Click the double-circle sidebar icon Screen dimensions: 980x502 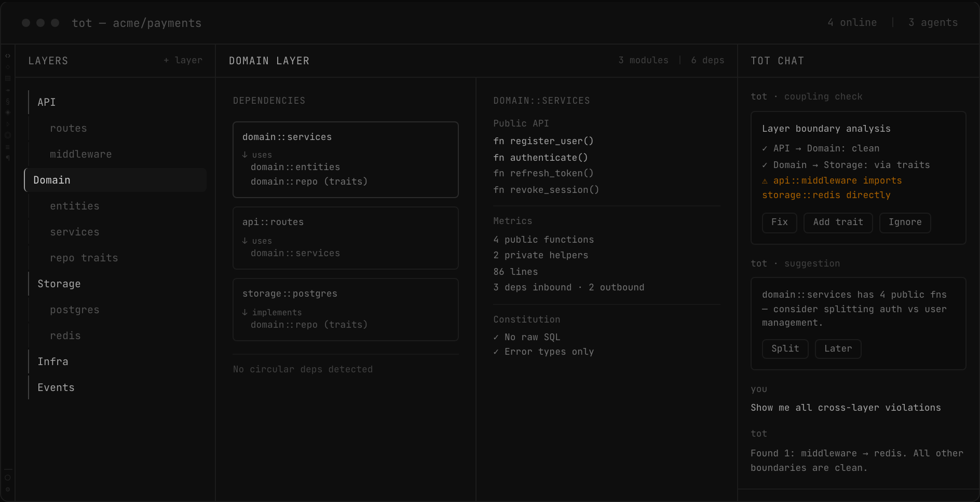[8, 135]
